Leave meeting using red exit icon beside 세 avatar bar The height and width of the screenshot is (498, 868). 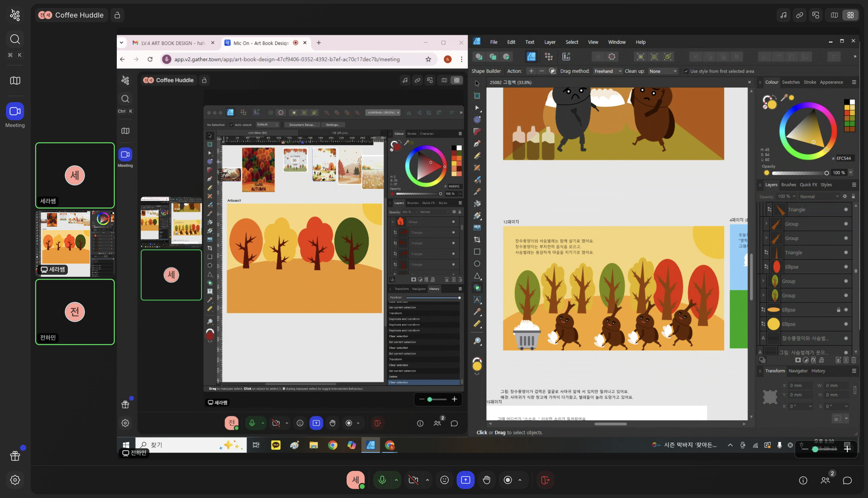(545, 480)
